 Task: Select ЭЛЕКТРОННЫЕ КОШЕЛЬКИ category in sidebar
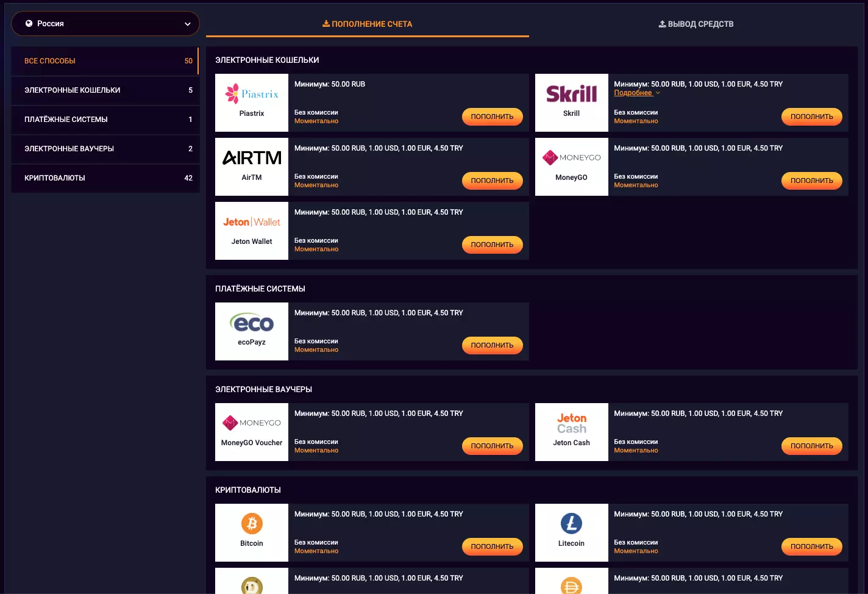click(x=105, y=90)
